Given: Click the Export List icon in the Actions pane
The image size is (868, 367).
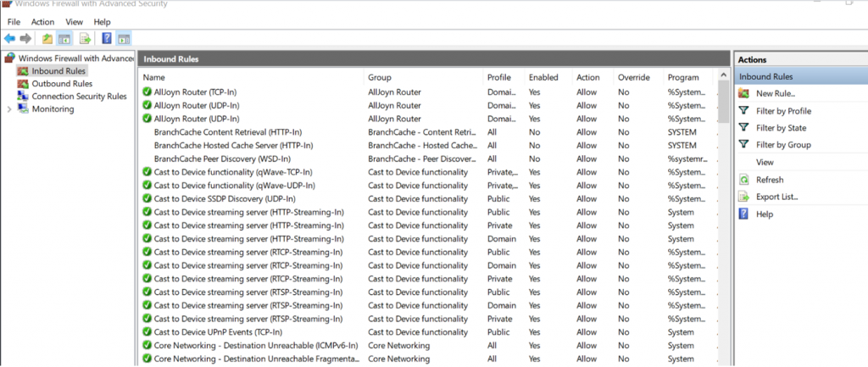Looking at the screenshot, I should coord(744,197).
